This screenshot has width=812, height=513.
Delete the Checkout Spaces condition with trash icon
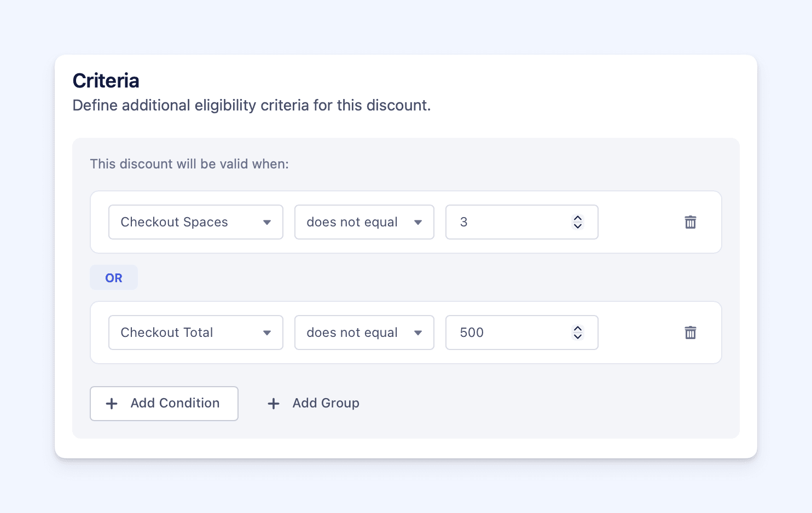[691, 222]
